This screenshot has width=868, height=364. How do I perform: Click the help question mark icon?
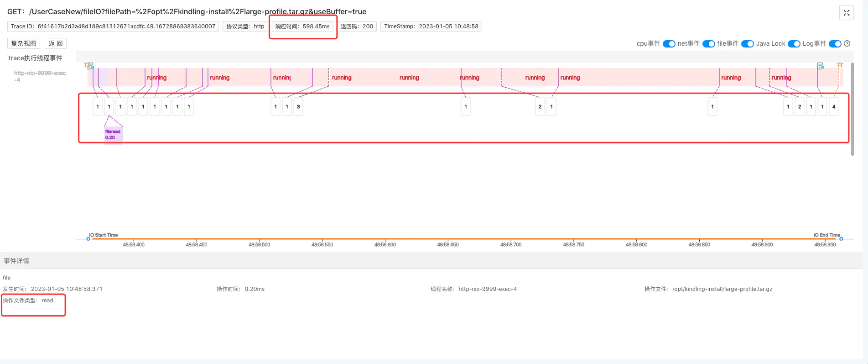(x=847, y=44)
